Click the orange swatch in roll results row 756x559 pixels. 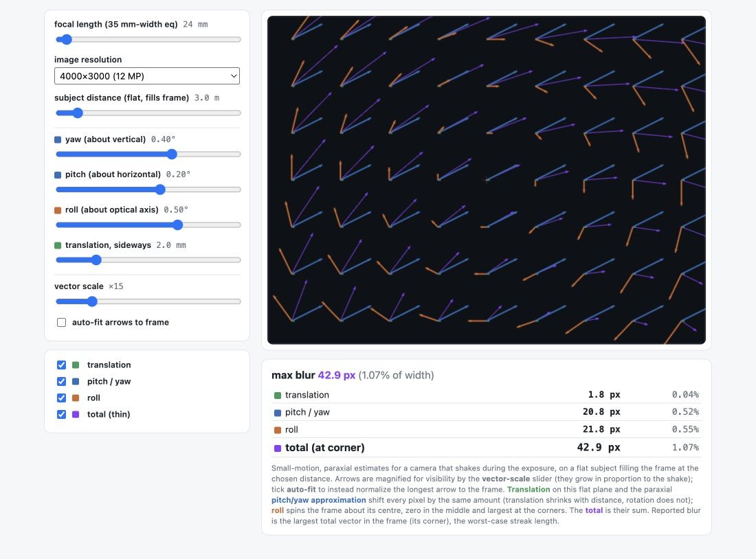point(278,430)
